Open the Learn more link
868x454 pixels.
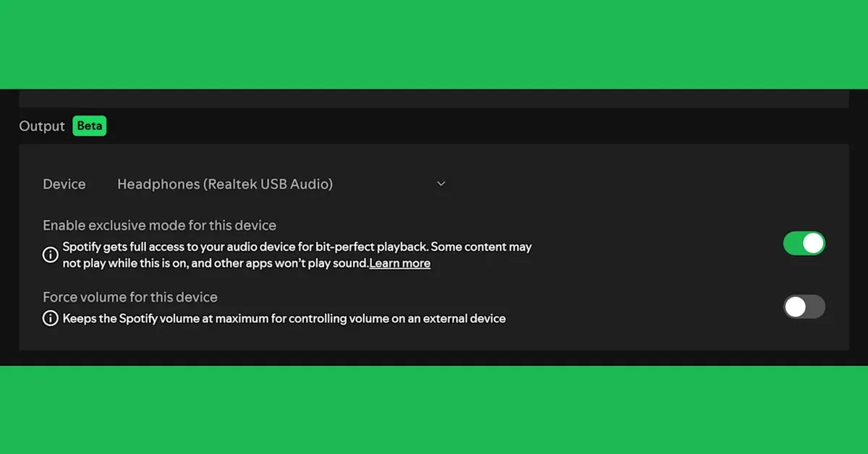coord(399,263)
